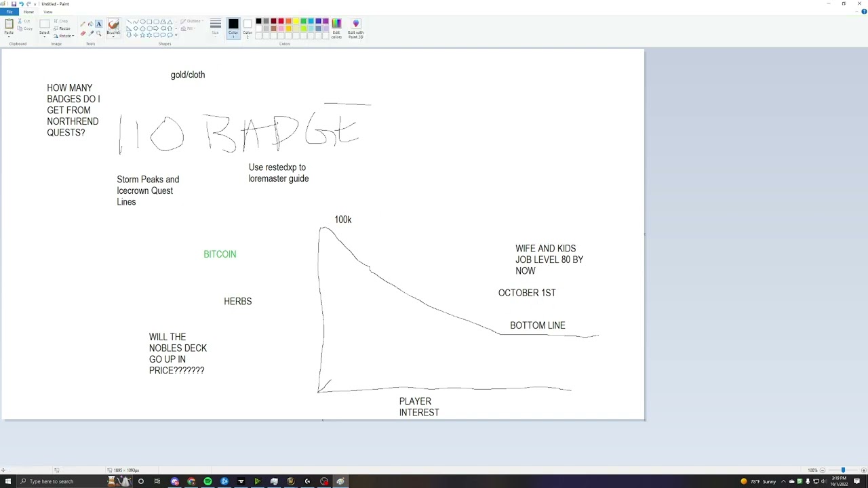Screen dimensions: 868x488
Task: Open the shape Fill dropdown
Action: coord(187,28)
